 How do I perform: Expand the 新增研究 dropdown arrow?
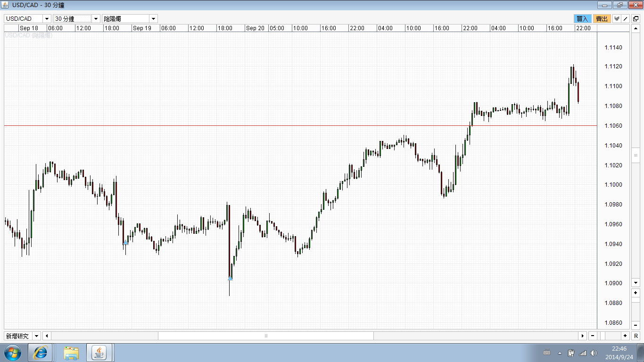click(36, 336)
